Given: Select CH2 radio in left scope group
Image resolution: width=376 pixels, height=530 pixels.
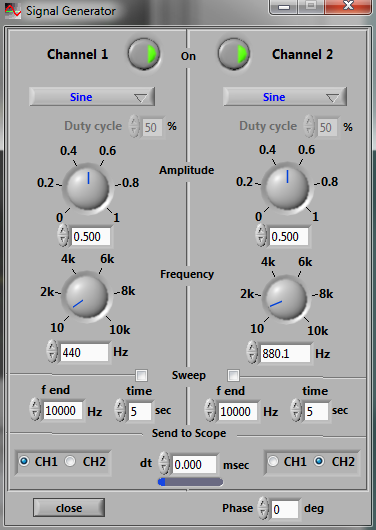Looking at the screenshot, I should [70, 461].
